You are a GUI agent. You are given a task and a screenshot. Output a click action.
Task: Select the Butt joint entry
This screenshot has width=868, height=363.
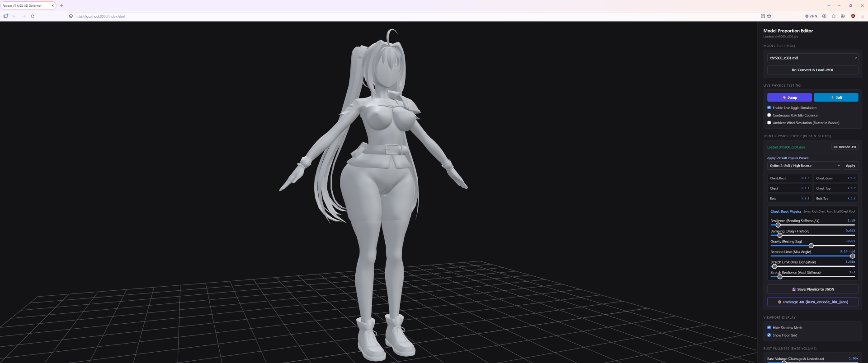(789, 199)
